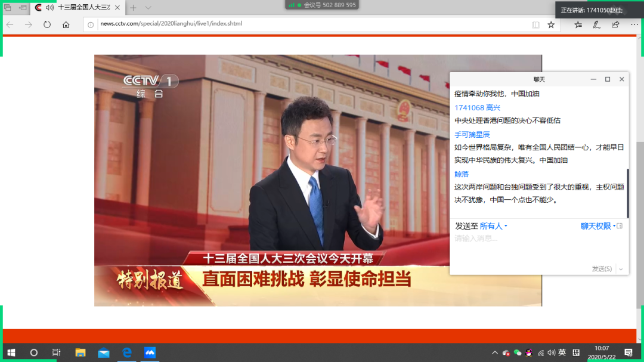644x362 pixels.
Task: Click sender name 手可摘星辰
Action: tap(472, 134)
